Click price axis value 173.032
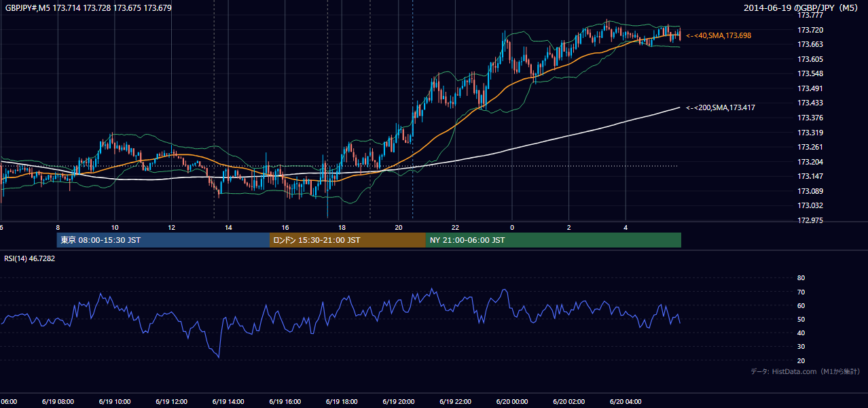This screenshot has height=408, width=868. click(x=810, y=205)
